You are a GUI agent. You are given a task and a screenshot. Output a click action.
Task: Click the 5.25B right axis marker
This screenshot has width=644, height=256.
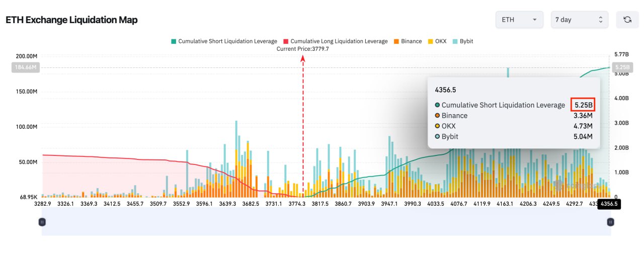[621, 67]
